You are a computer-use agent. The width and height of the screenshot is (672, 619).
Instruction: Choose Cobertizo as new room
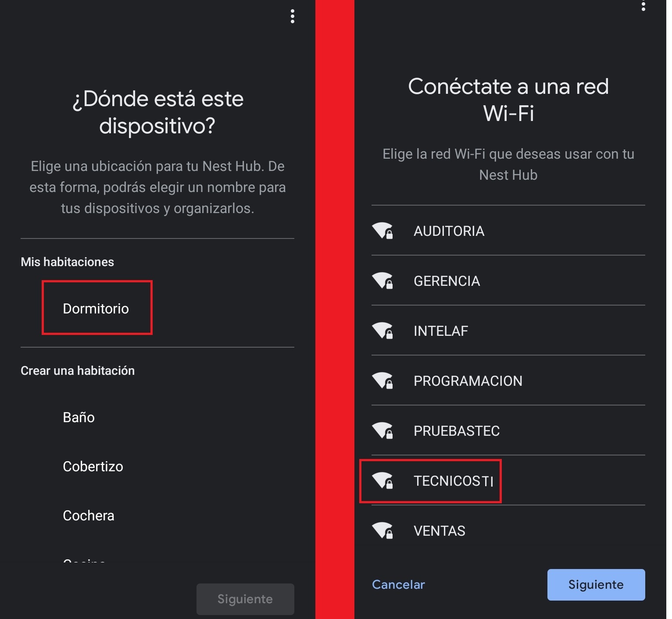coord(93,466)
